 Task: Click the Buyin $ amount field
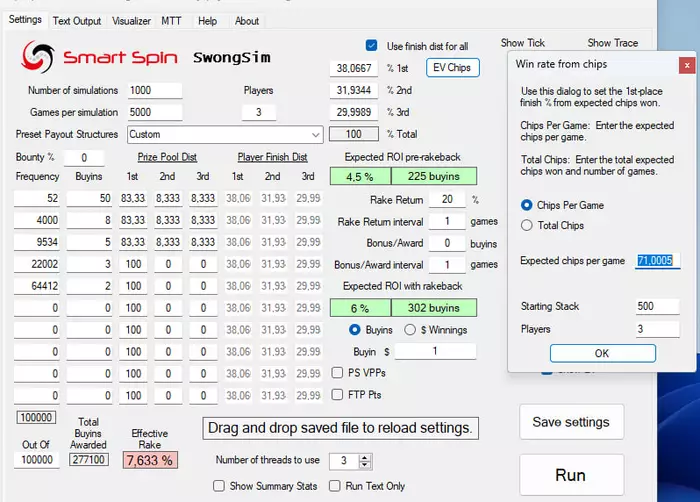tap(435, 351)
